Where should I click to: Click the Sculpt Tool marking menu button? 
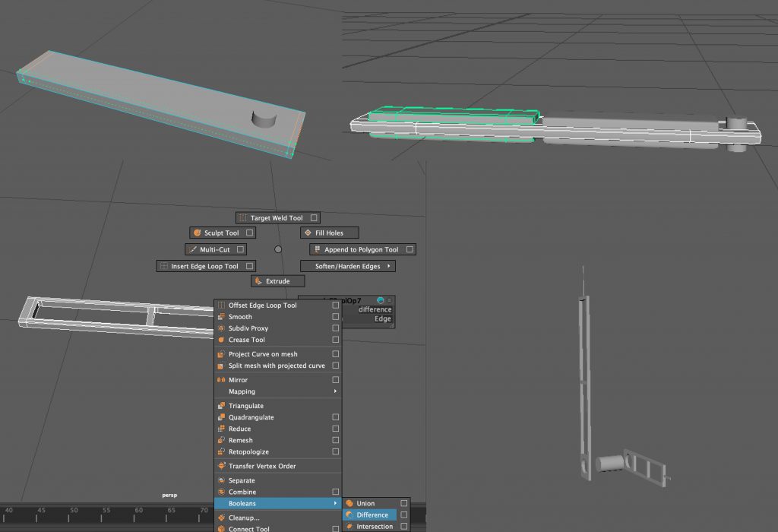[x=223, y=233]
